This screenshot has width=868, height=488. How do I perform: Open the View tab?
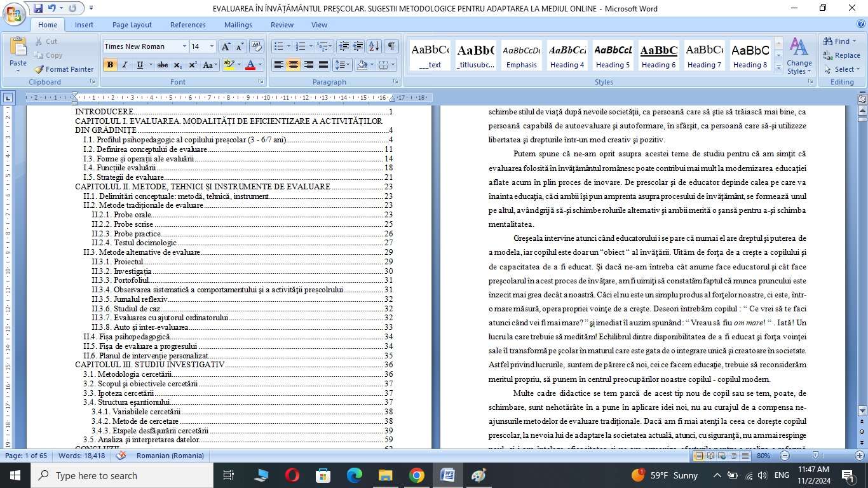(320, 25)
